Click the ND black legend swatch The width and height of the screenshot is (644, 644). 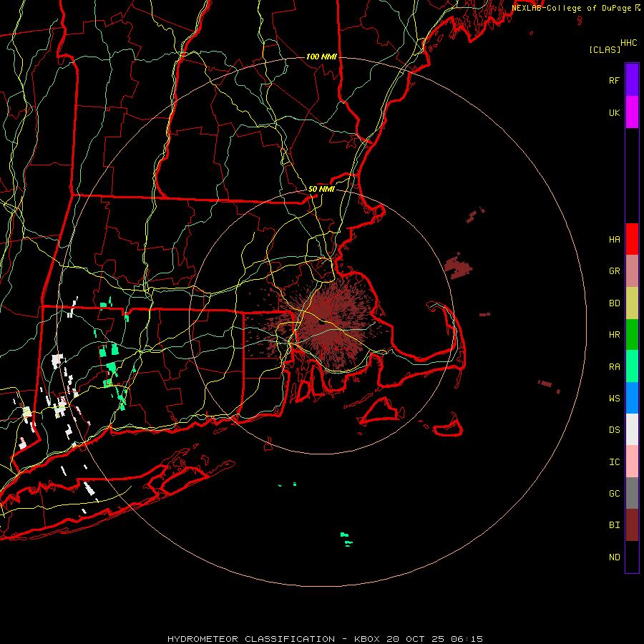[632, 557]
